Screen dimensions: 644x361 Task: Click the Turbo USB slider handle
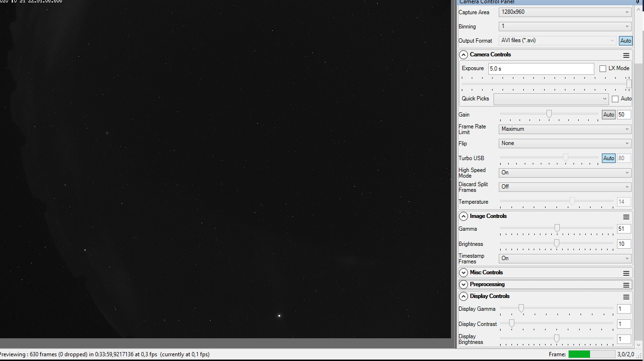pos(565,157)
